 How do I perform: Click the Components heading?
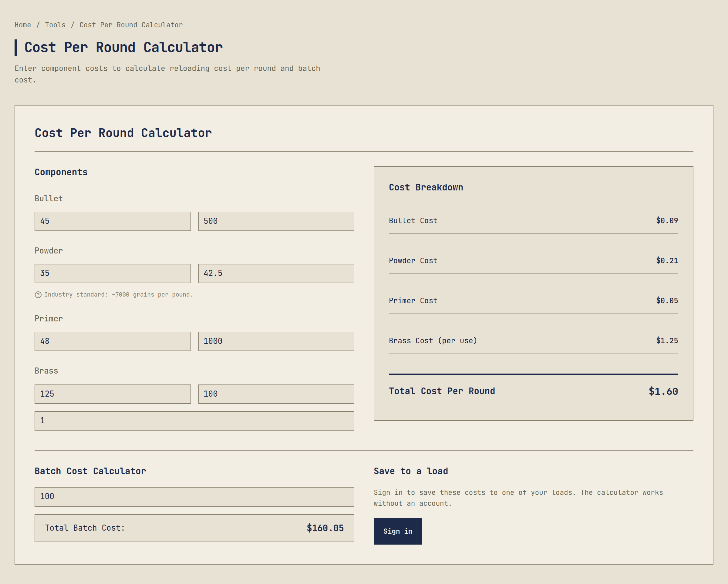point(61,173)
